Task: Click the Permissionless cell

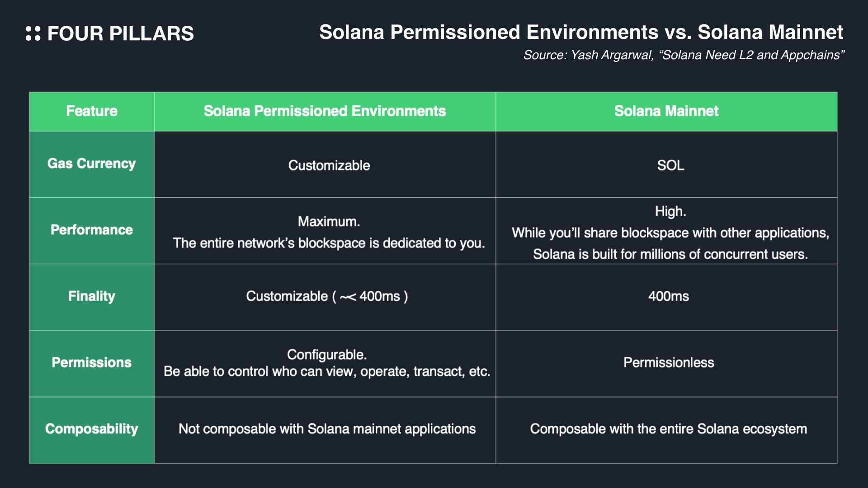Action: (x=668, y=362)
